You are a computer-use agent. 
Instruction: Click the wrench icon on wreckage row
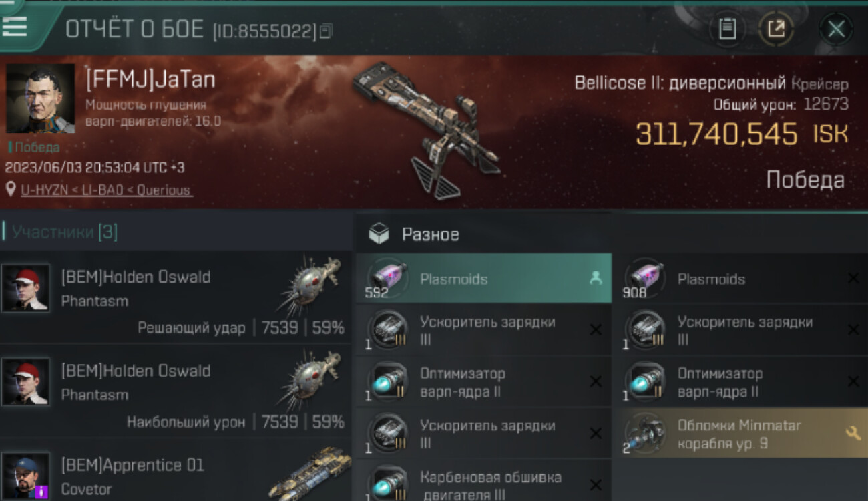(x=853, y=433)
